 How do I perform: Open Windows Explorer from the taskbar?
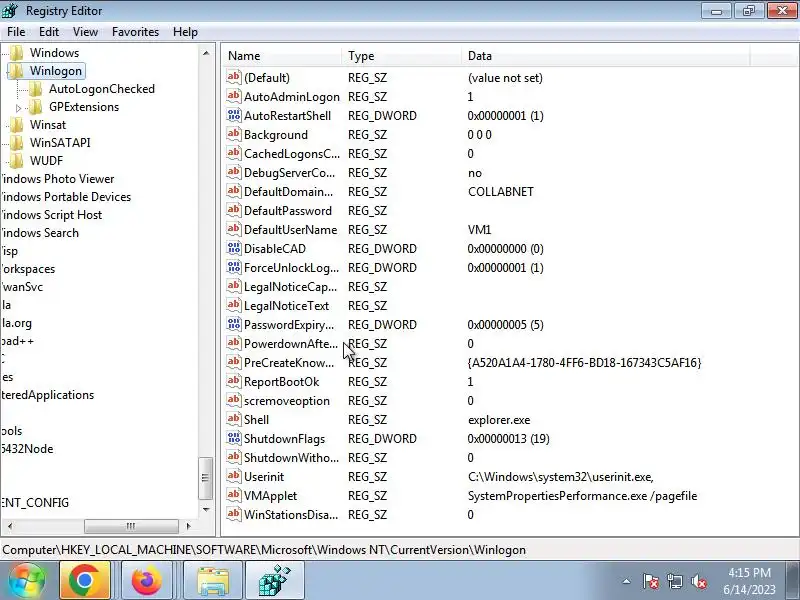pos(213,580)
